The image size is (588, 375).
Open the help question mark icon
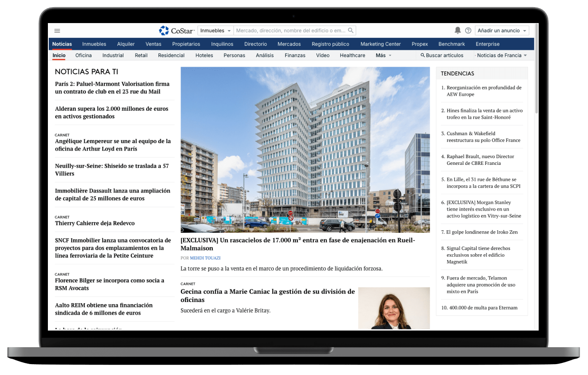click(468, 31)
